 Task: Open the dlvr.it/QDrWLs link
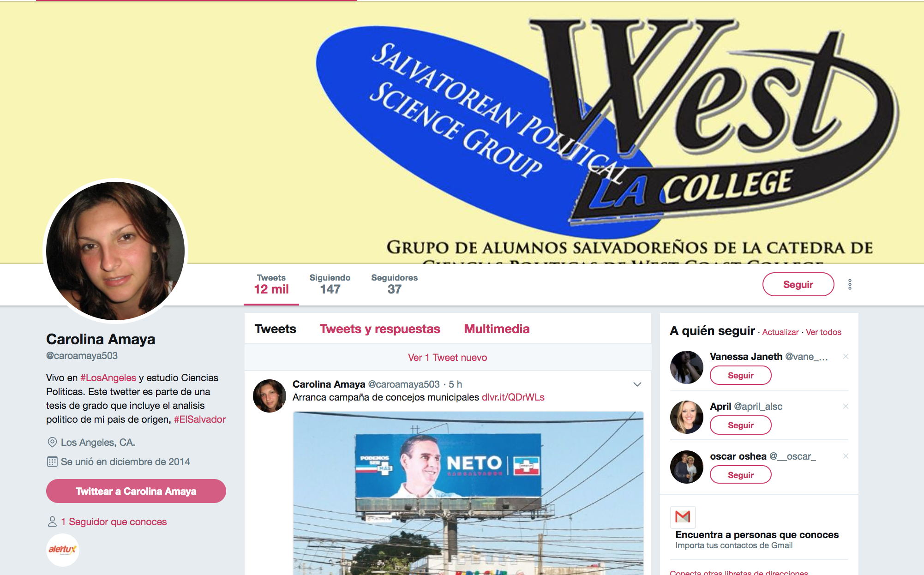pos(513,397)
